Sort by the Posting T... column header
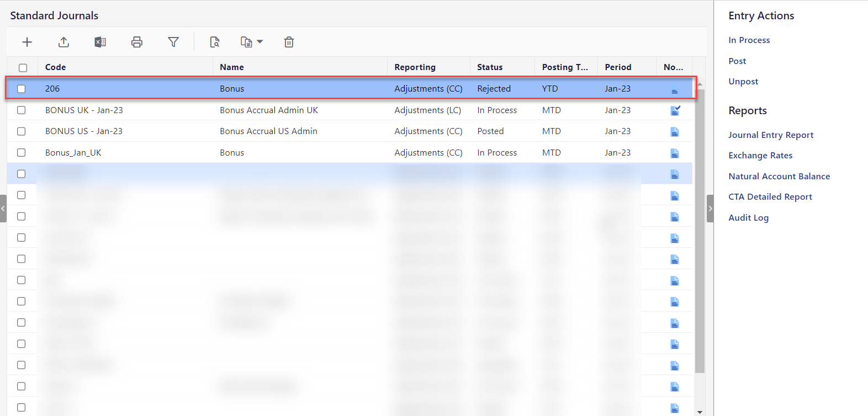The image size is (868, 416). [566, 67]
